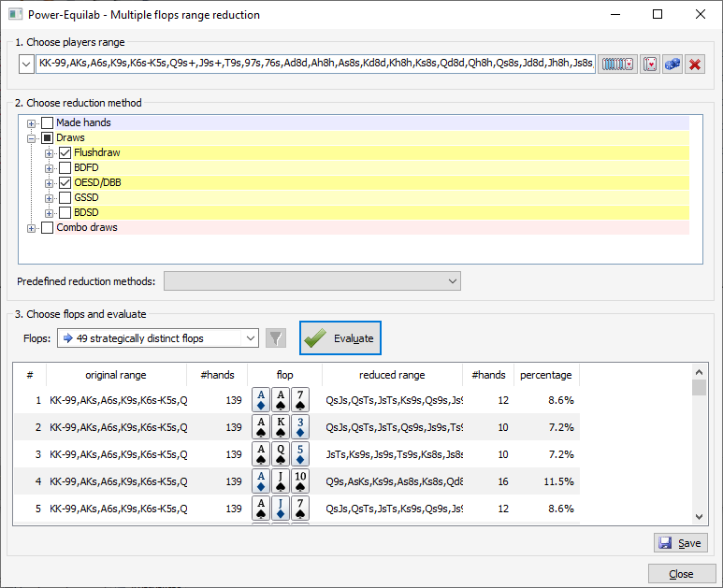
Task: Click the Ace of diamonds in row 1 flop
Action: click(261, 399)
